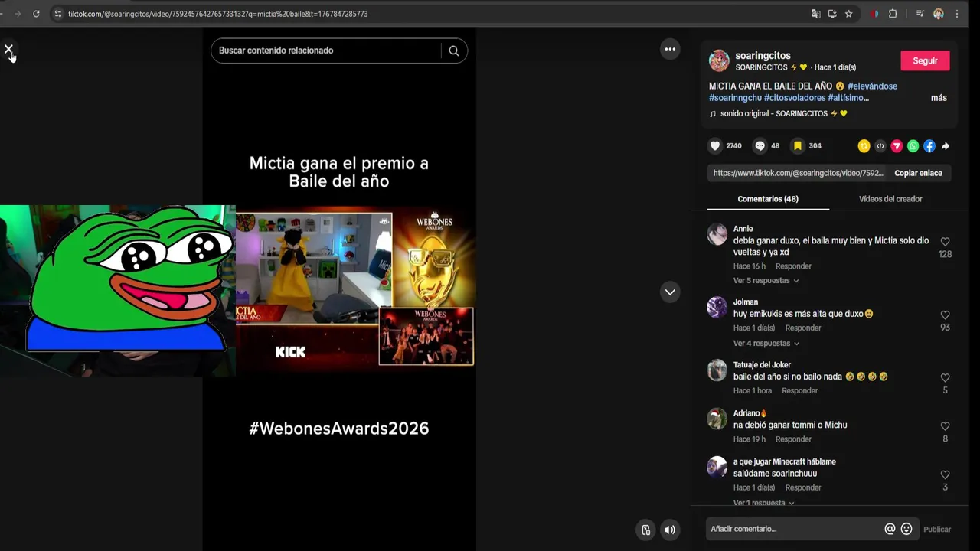This screenshot has width=980, height=551.
Task: Like Annie's comment
Action: [x=945, y=242]
